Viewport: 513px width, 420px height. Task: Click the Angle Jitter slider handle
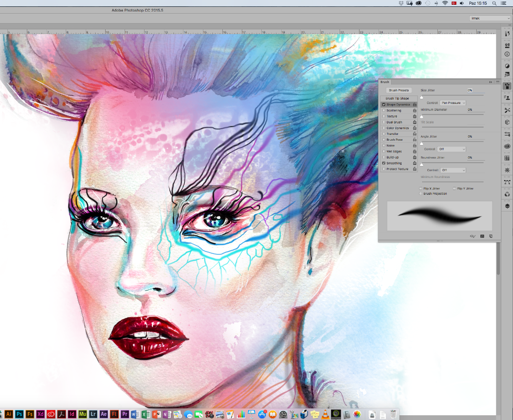[x=422, y=143]
